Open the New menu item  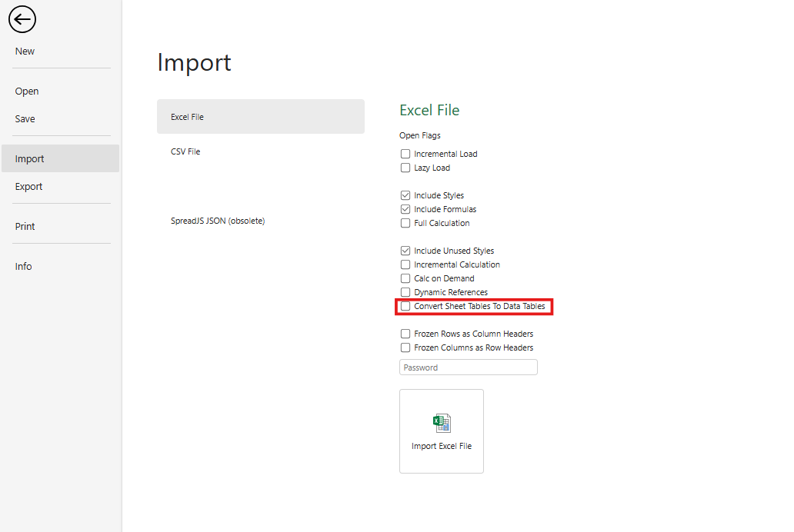[25, 52]
